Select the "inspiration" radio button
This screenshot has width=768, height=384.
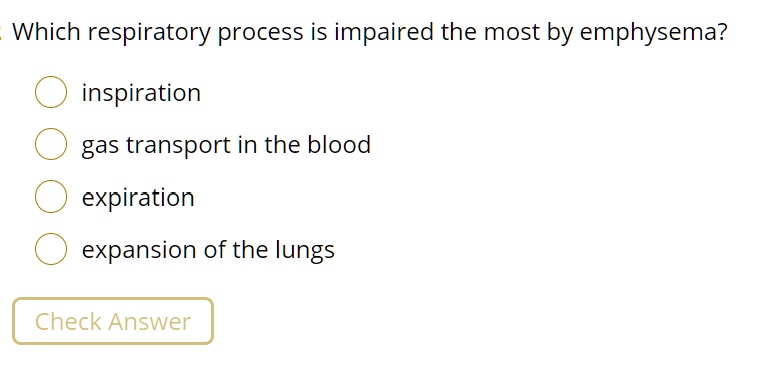point(51,92)
